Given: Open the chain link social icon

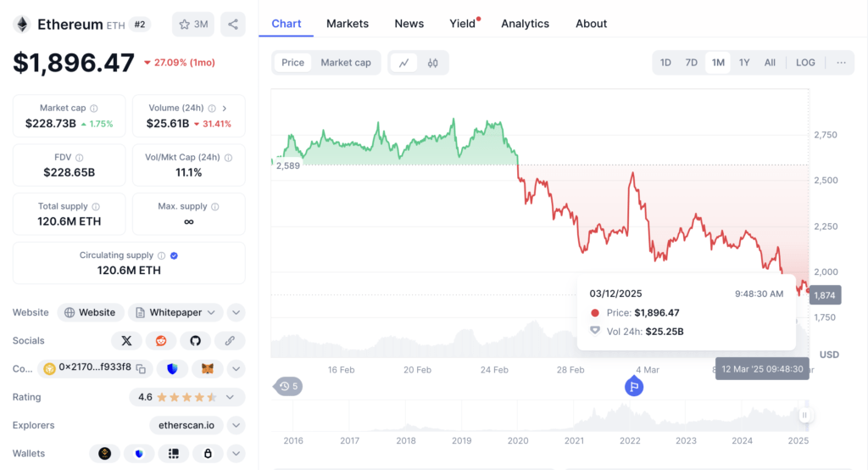Looking at the screenshot, I should (x=230, y=341).
